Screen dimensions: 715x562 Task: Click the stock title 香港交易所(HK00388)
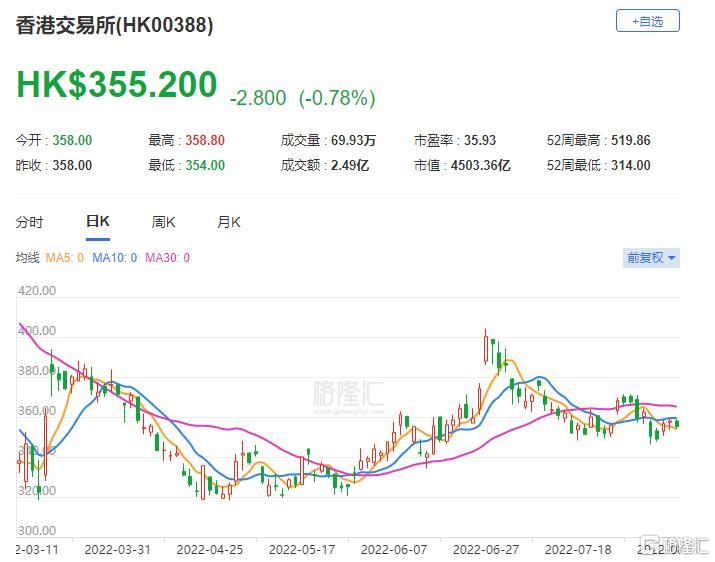(x=114, y=25)
